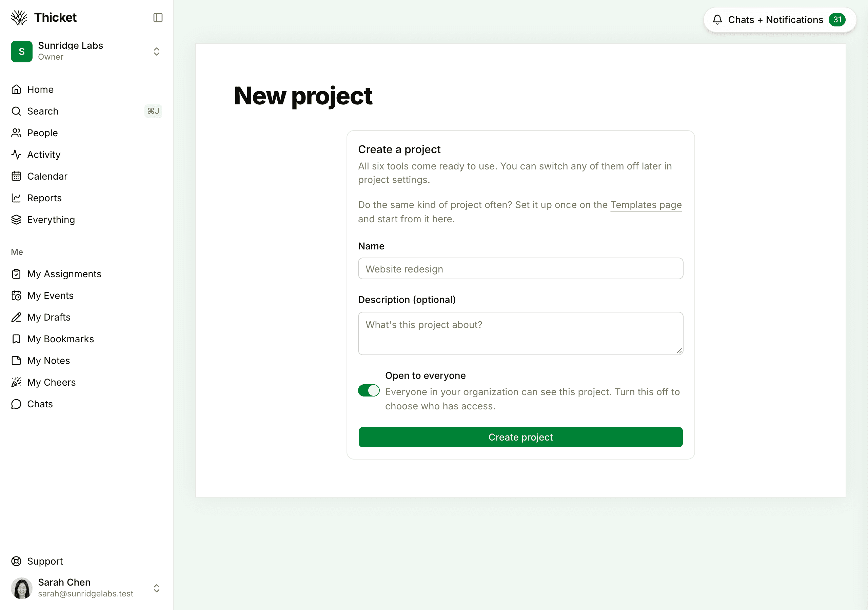This screenshot has height=610, width=868.
Task: Click the Chats speech bubble icon
Action: (x=16, y=404)
